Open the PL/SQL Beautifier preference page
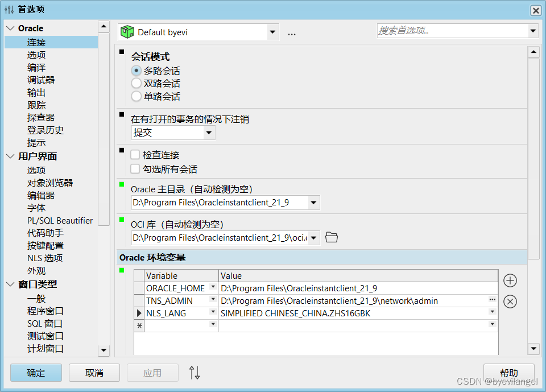 (x=60, y=220)
